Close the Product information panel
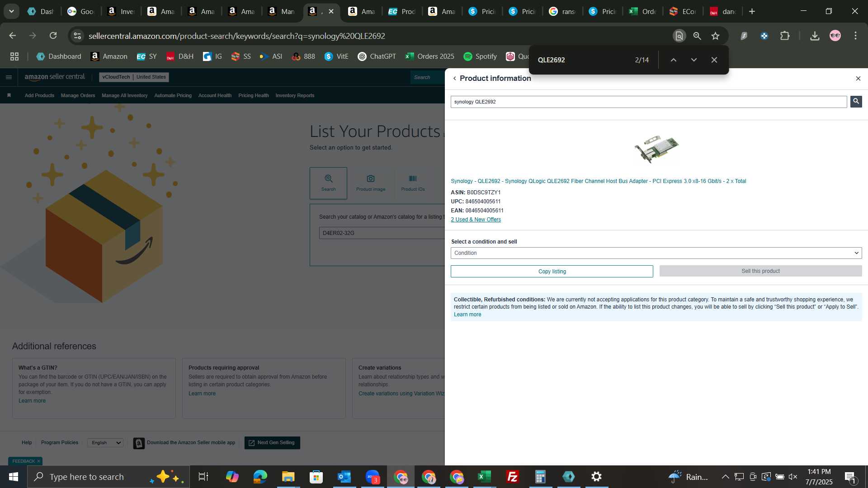 (x=858, y=79)
